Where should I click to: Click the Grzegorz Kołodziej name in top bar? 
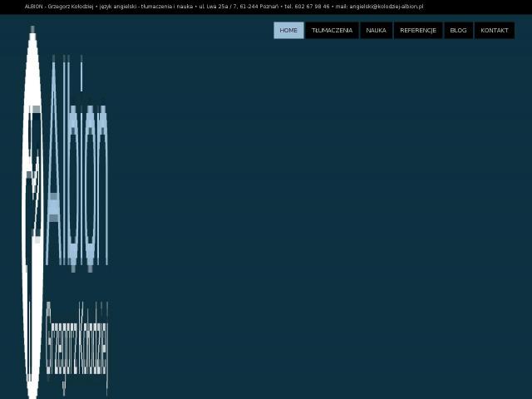[x=70, y=7]
